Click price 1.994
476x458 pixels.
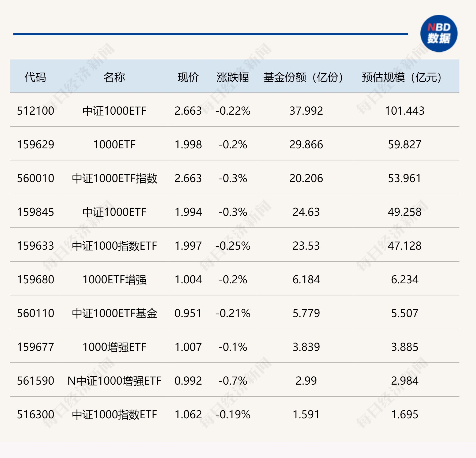(x=188, y=212)
